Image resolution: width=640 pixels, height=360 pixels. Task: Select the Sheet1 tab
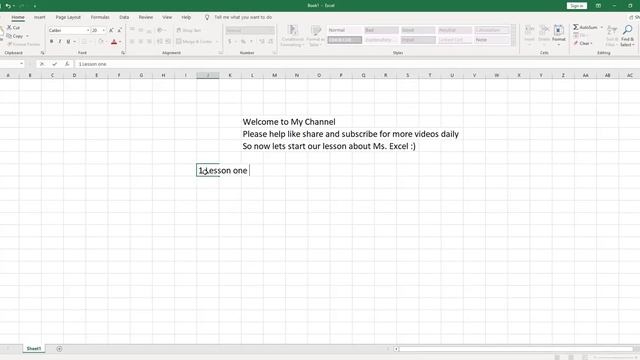pos(33,349)
